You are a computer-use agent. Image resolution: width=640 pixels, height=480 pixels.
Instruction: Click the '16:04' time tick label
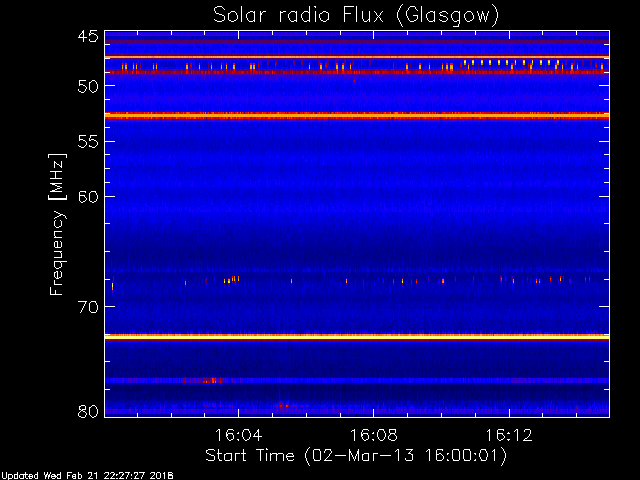pos(238,435)
